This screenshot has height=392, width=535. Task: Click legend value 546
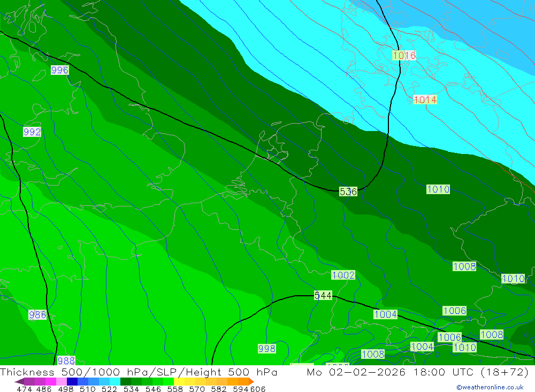tap(153, 389)
